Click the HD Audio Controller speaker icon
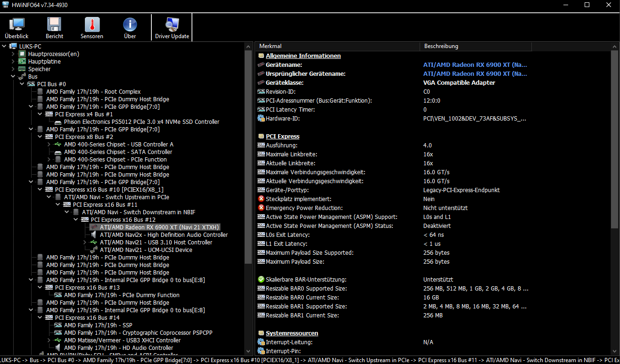The image size is (620, 364). [x=58, y=348]
